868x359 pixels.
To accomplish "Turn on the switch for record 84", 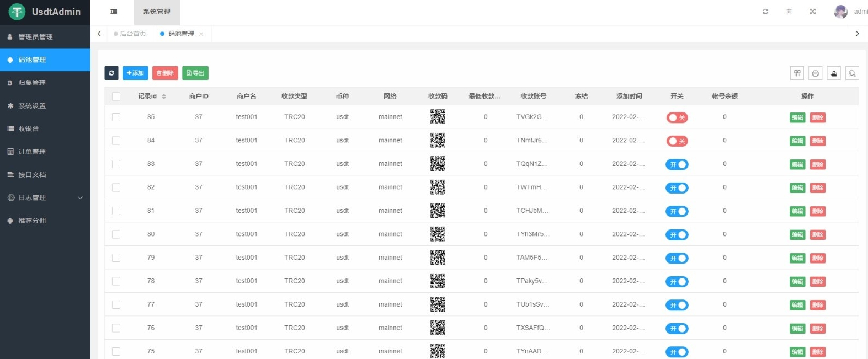I will (677, 141).
